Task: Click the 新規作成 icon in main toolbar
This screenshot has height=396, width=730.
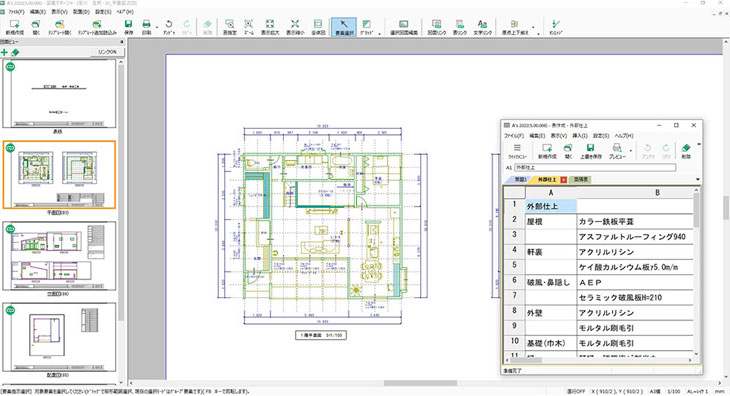Action: [14, 27]
